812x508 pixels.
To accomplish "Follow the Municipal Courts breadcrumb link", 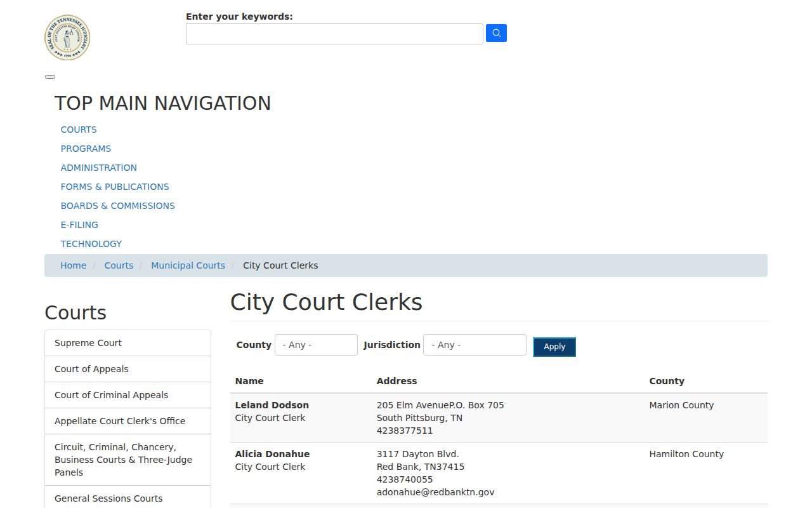I will click(188, 265).
